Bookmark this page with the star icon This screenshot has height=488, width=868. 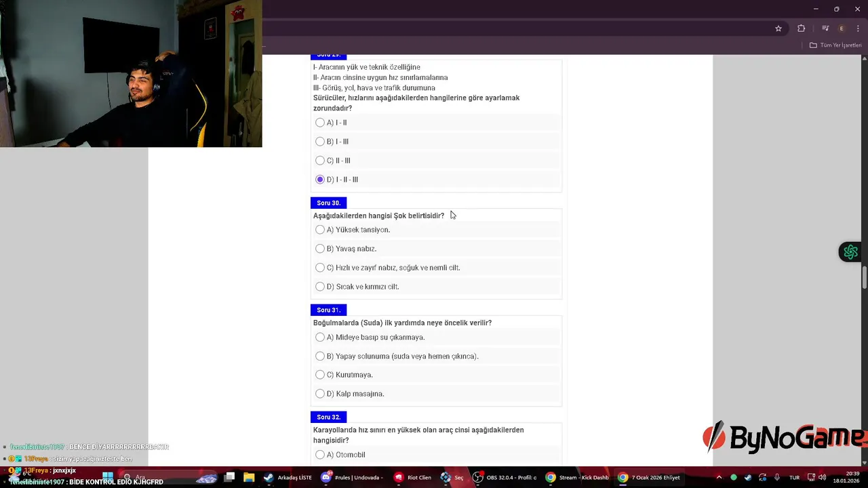pyautogui.click(x=778, y=28)
